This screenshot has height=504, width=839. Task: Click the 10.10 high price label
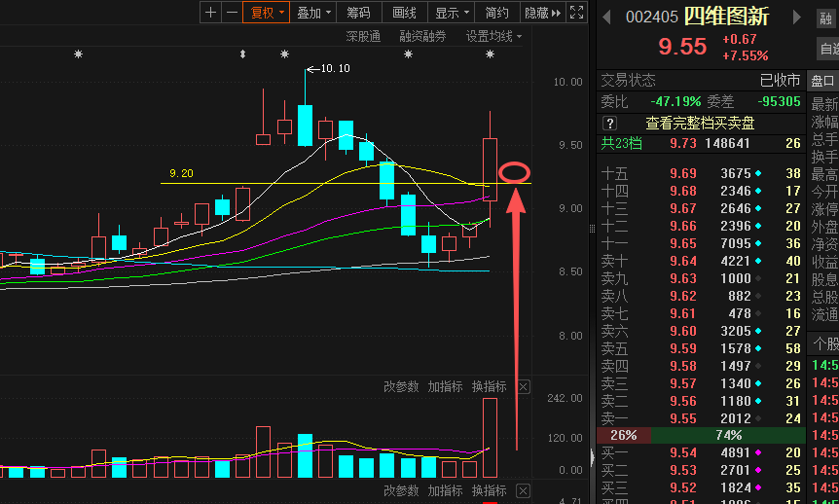click(336, 68)
